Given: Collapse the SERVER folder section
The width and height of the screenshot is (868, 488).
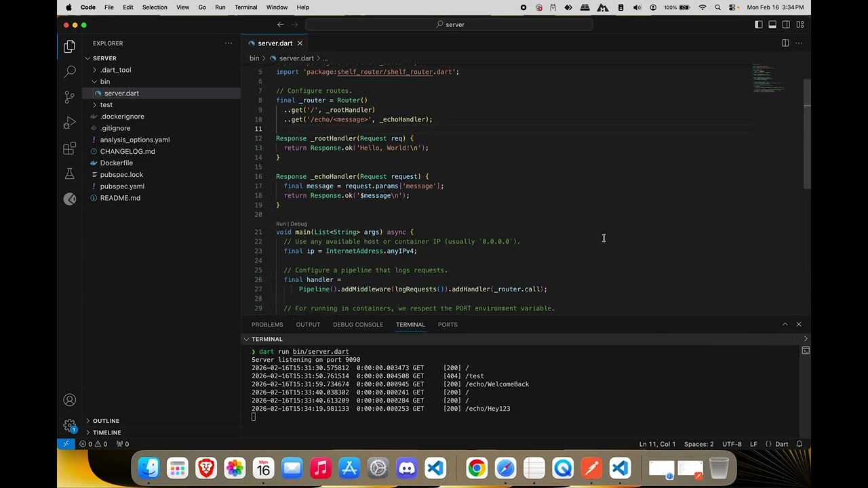Looking at the screenshot, I should [x=161, y=58].
